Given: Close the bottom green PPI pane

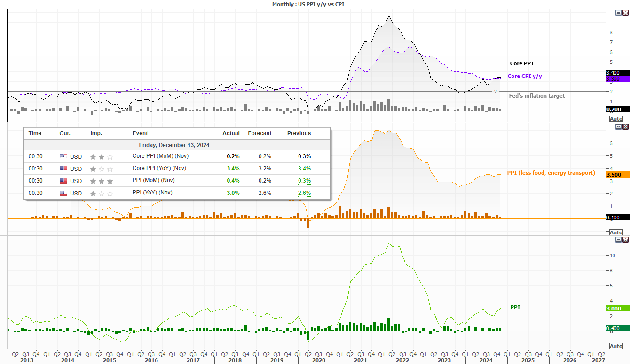Looking at the screenshot, I should (x=625, y=240).
